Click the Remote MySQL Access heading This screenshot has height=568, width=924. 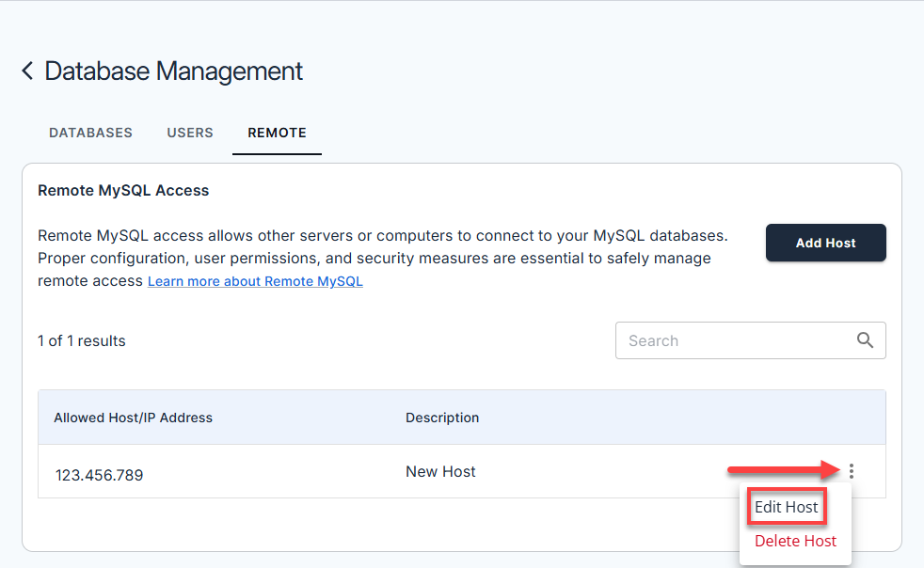point(123,190)
